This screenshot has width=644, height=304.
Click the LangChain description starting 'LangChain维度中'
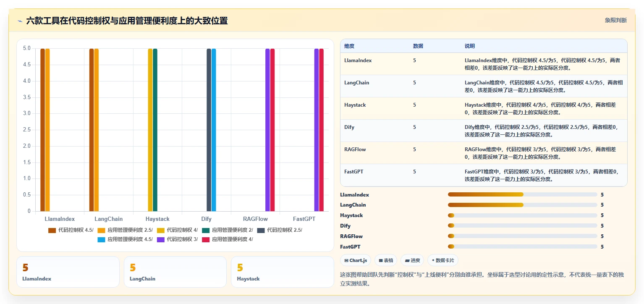544,86
